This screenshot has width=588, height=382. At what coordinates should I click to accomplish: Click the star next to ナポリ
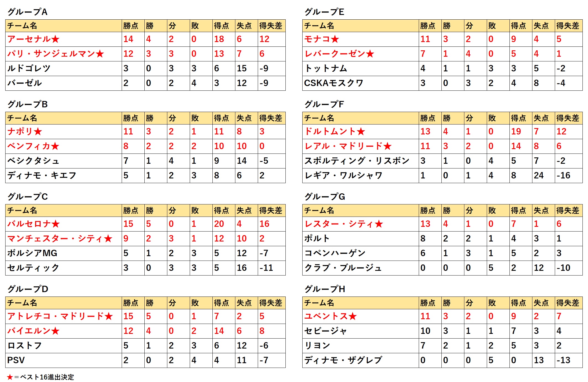pos(38,131)
